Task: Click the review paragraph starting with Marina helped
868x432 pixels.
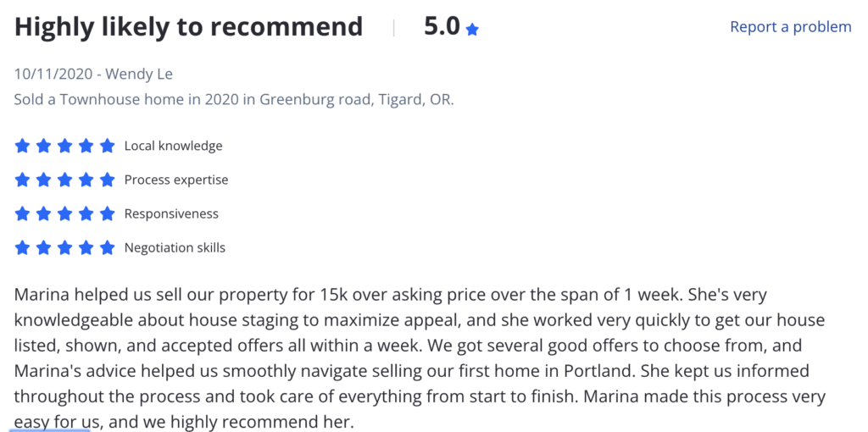Action: pyautogui.click(x=420, y=358)
